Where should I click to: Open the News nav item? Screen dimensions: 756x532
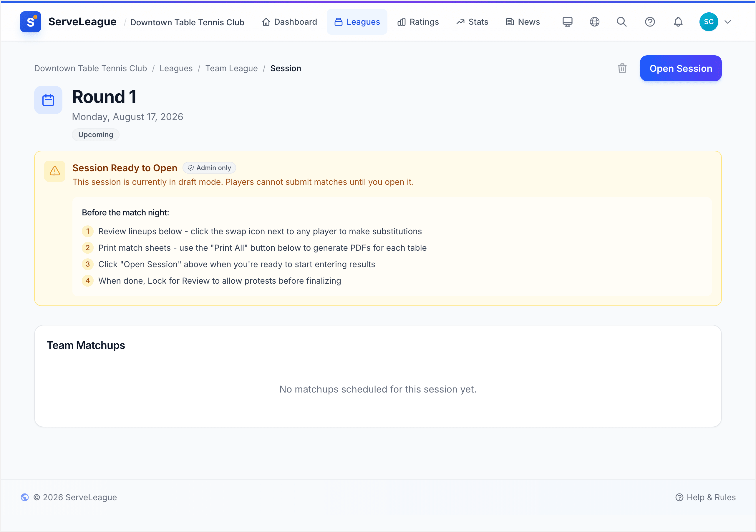(523, 22)
